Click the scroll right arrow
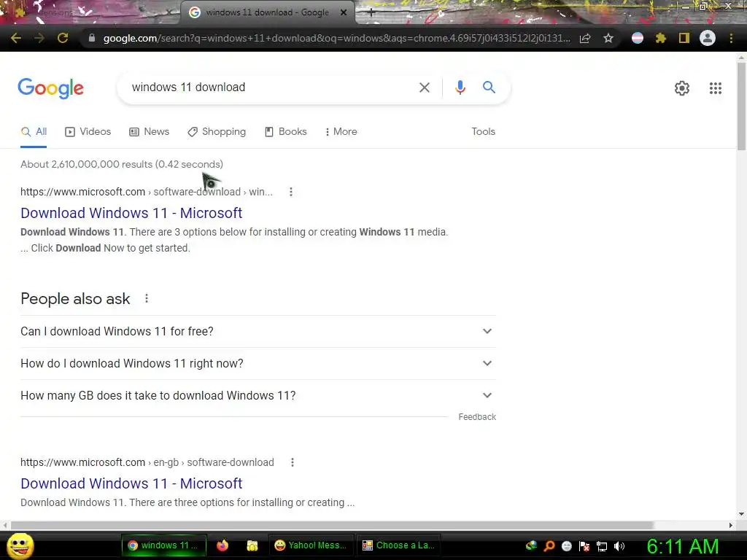 (x=731, y=525)
